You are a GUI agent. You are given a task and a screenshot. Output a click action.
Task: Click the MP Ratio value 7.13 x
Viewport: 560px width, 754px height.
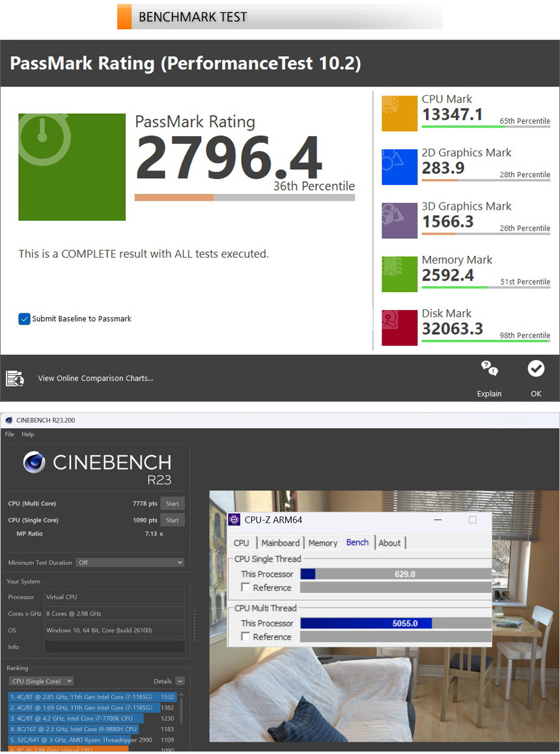coord(154,534)
